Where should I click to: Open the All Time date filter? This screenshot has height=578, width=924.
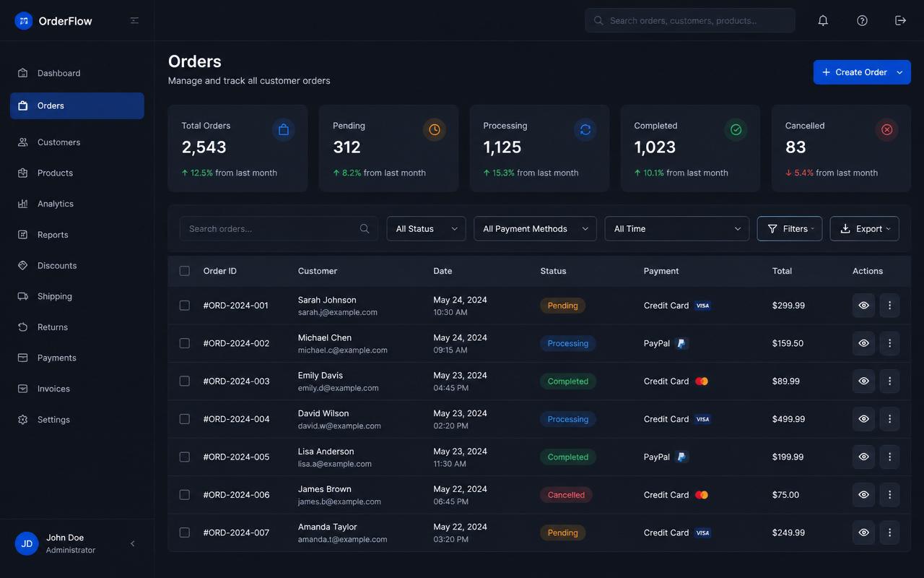click(677, 228)
